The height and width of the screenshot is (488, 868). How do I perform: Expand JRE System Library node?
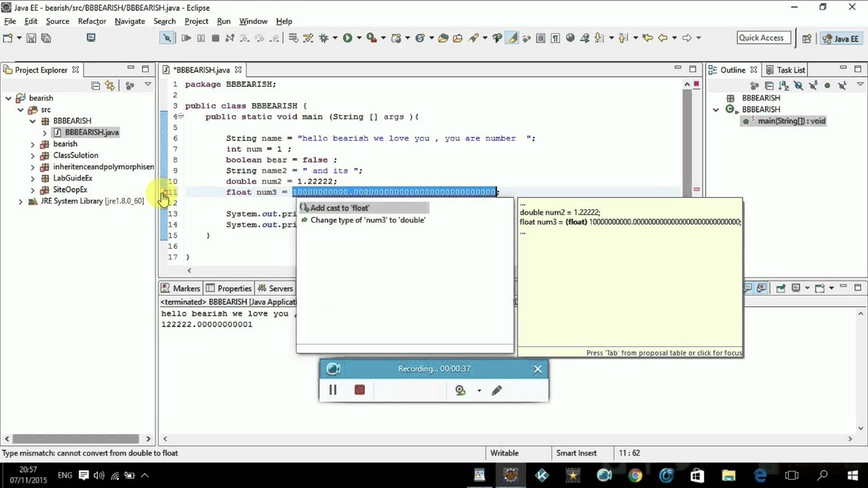20,202
